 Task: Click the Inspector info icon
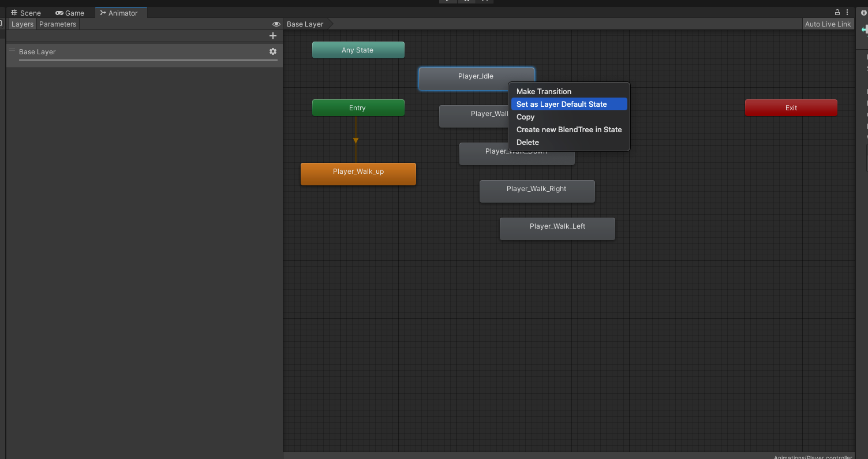[863, 13]
